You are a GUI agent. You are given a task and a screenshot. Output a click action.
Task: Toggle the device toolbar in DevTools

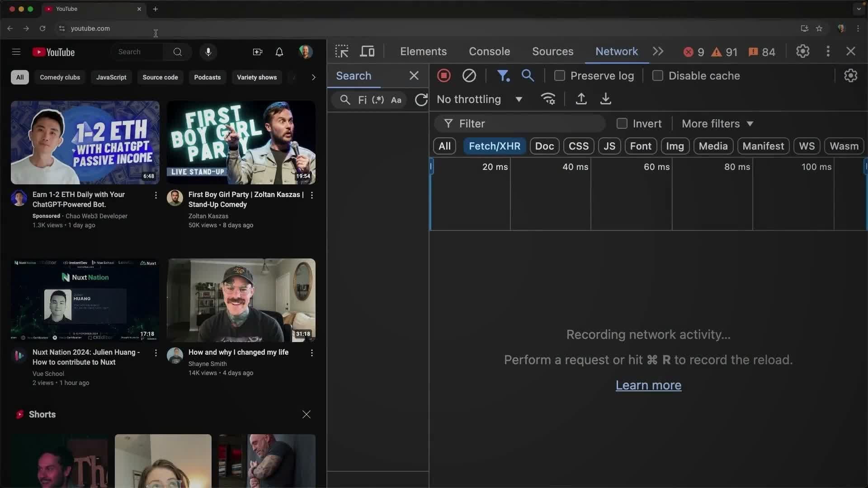click(x=367, y=52)
